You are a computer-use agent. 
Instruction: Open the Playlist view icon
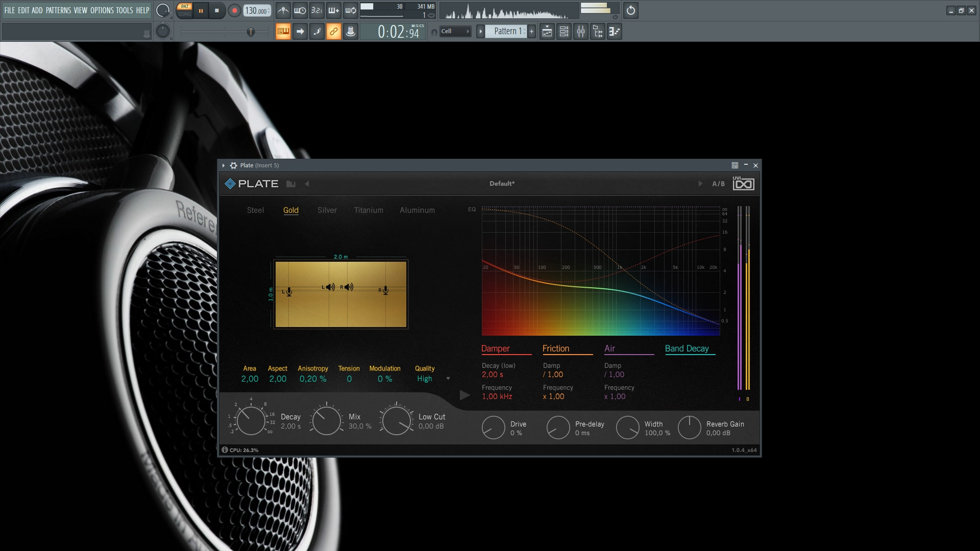(547, 32)
